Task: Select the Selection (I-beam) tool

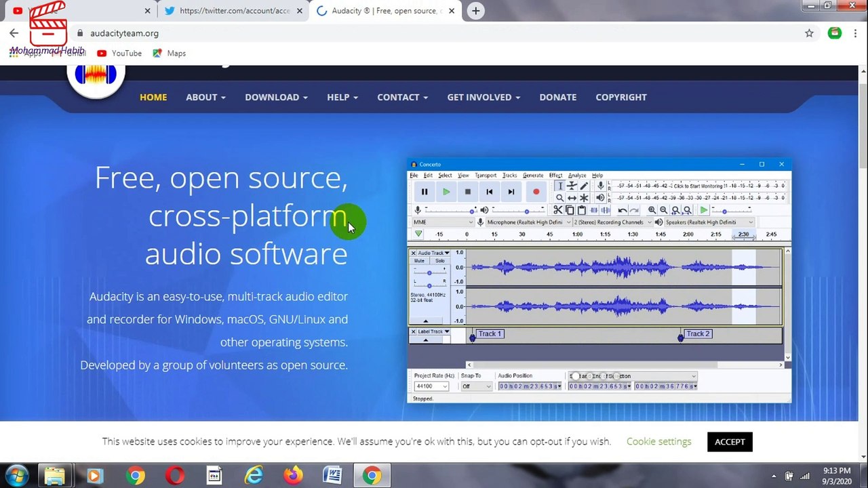Action: point(560,186)
